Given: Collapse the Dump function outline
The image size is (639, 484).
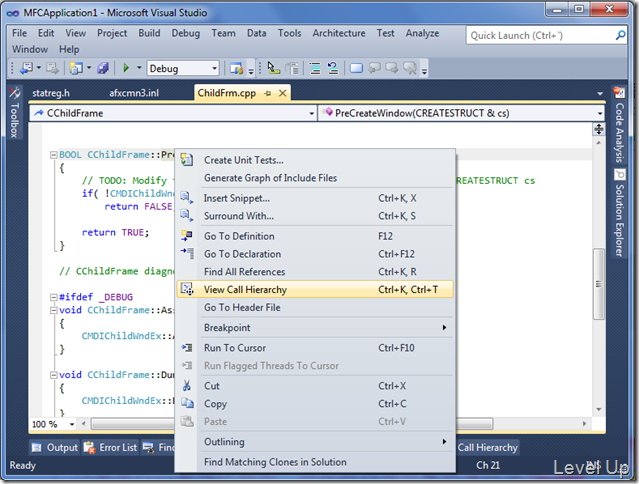Looking at the screenshot, I should (53, 375).
